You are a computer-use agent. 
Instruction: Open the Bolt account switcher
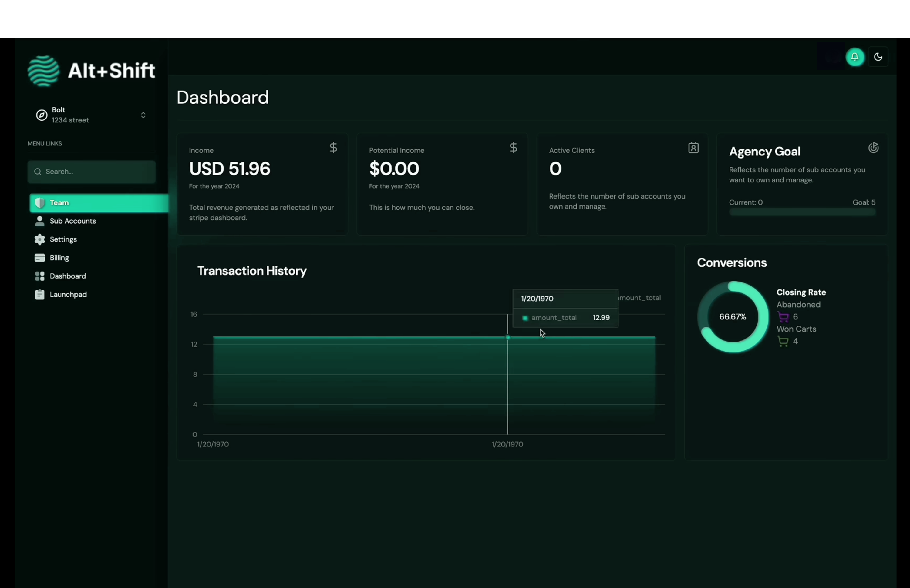click(x=91, y=115)
